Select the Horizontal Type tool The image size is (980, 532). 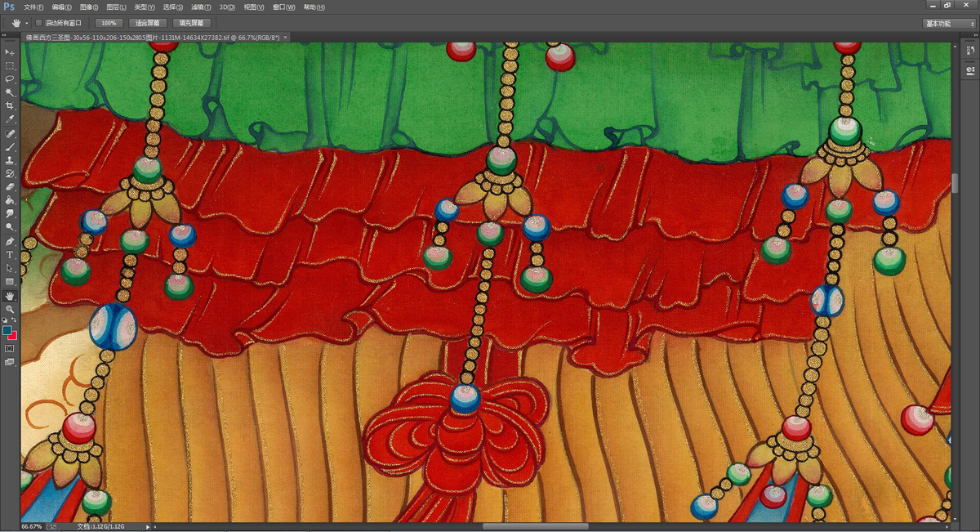10,255
